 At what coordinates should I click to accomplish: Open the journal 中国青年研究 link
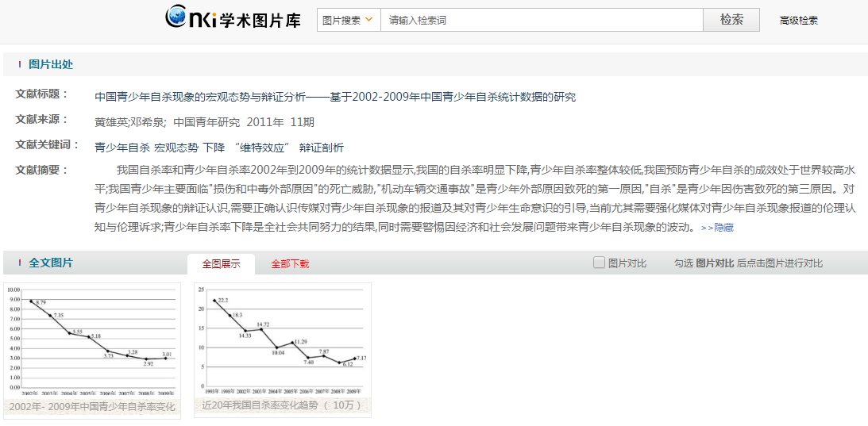206,122
